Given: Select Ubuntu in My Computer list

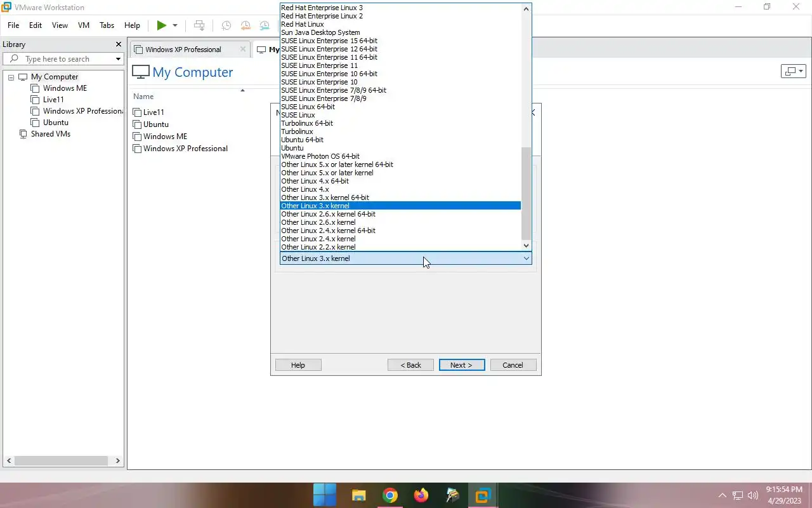Looking at the screenshot, I should (156, 124).
